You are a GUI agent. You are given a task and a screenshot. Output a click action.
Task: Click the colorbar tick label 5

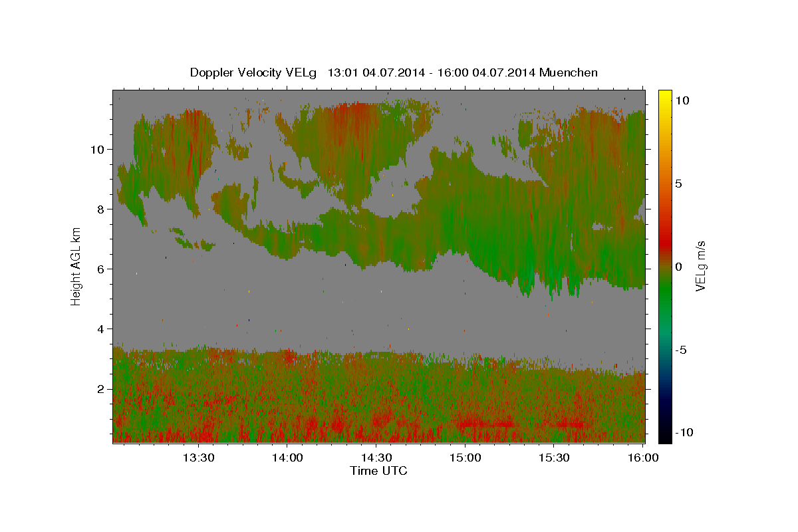pyautogui.click(x=678, y=184)
